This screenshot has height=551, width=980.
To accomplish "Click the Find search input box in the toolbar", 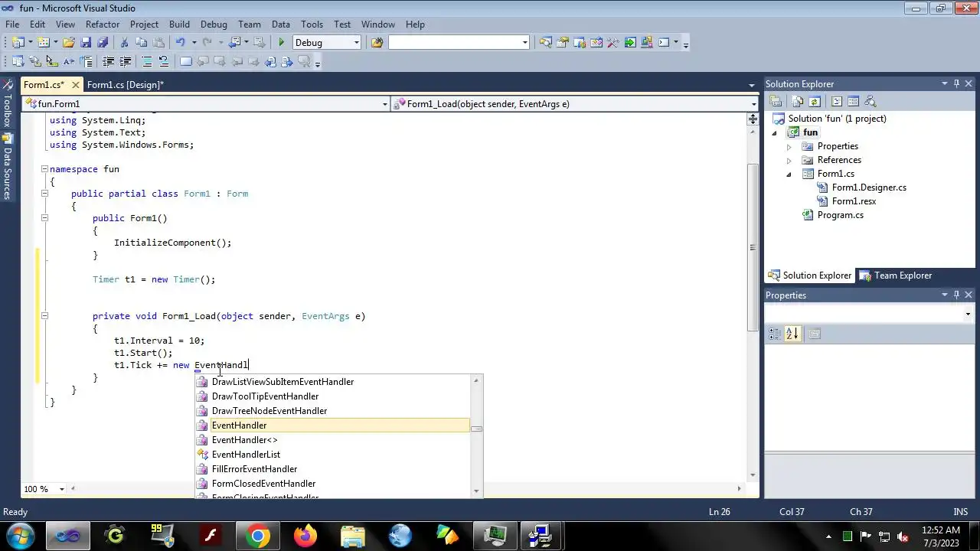I will point(459,42).
